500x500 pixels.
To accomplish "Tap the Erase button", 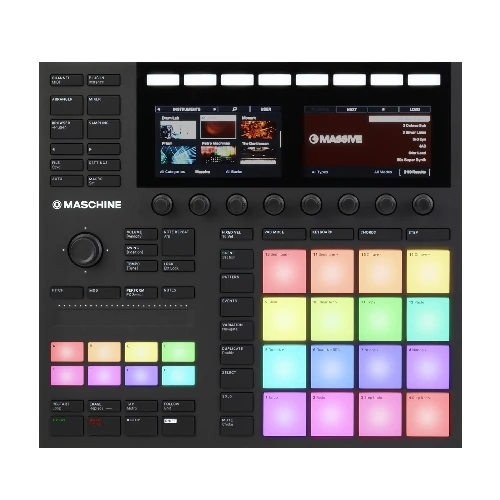I will tap(104, 406).
